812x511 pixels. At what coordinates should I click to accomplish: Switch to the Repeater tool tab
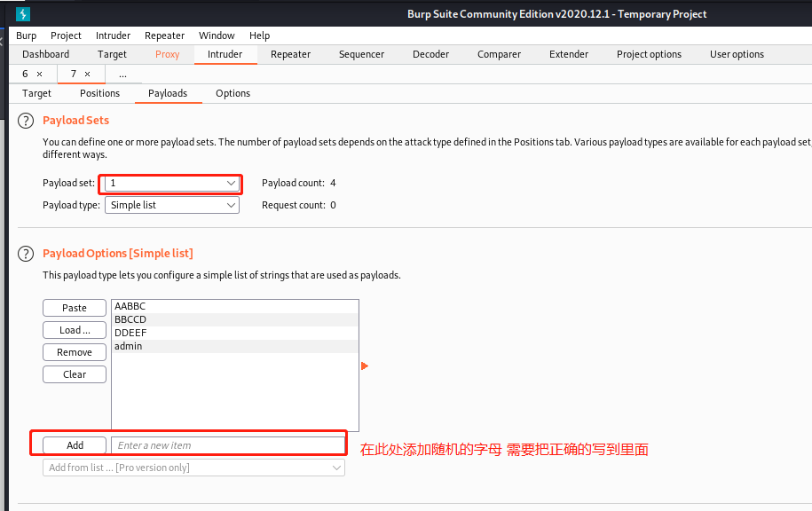(x=290, y=54)
